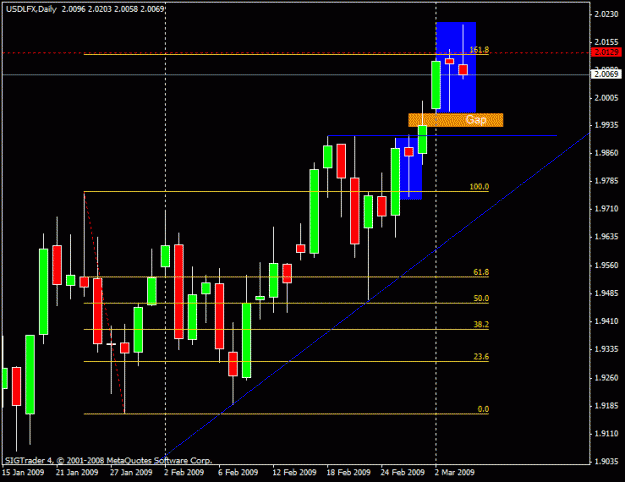Click the 2 Feb 2009 date label
The width and height of the screenshot is (625, 482).
pyautogui.click(x=184, y=472)
